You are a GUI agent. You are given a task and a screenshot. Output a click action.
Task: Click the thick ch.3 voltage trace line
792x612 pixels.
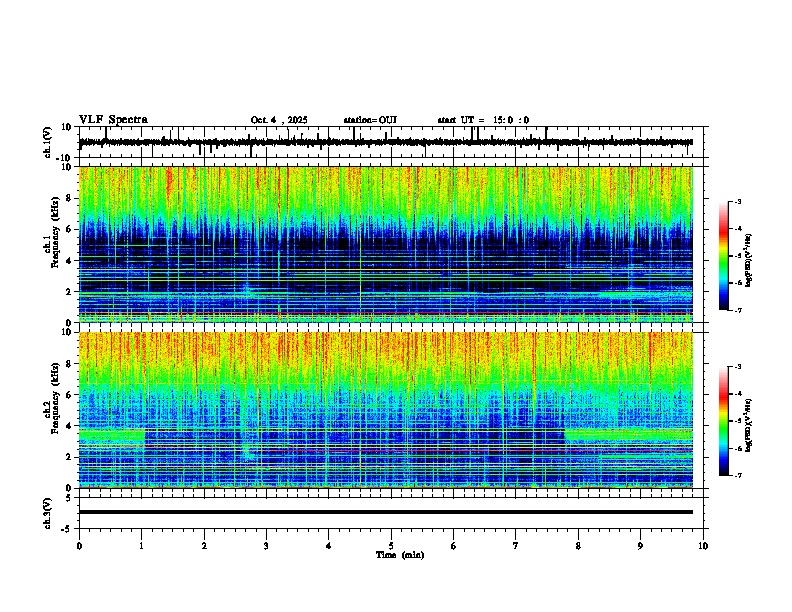386,512
